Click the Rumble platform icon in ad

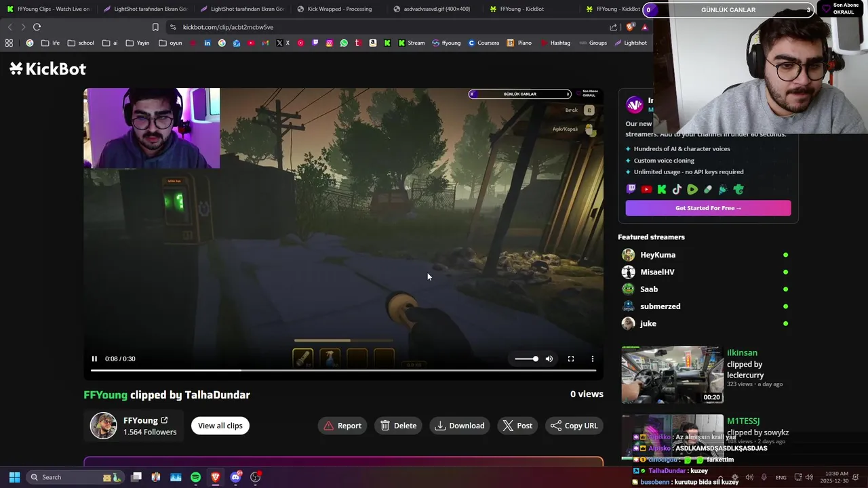[692, 190]
